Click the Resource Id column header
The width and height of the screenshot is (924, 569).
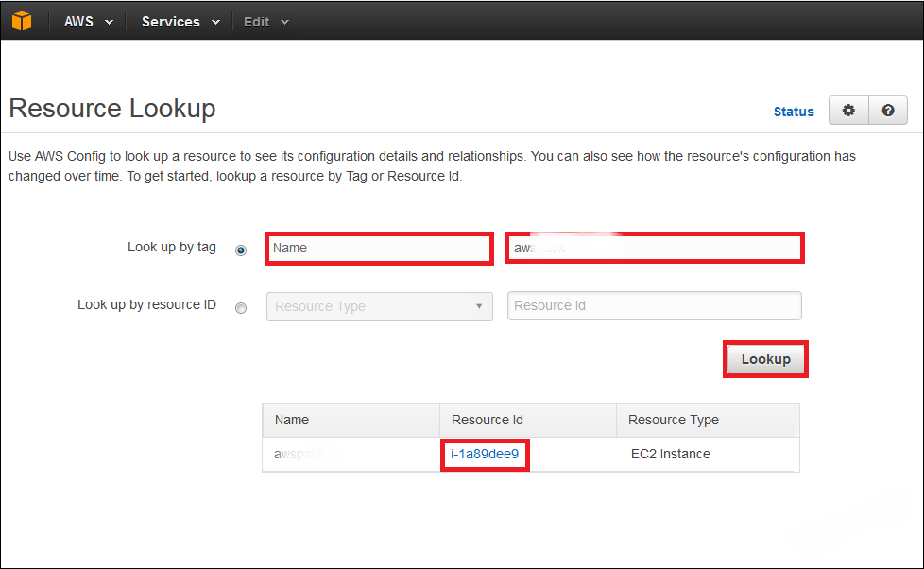click(x=528, y=420)
